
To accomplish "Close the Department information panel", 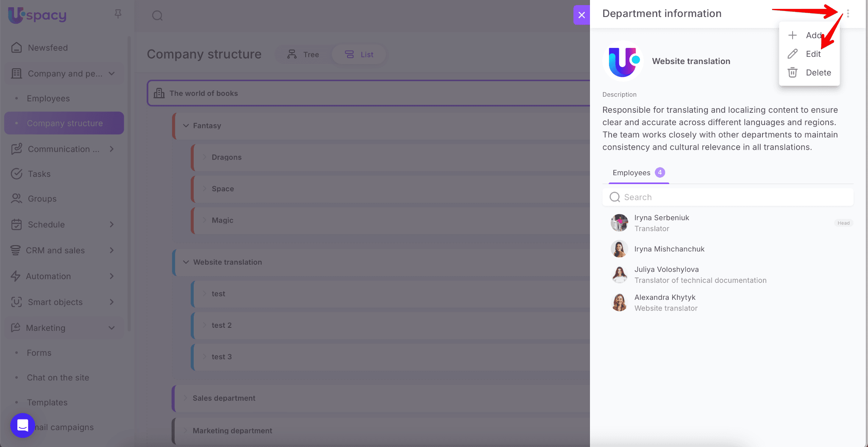I will [581, 15].
